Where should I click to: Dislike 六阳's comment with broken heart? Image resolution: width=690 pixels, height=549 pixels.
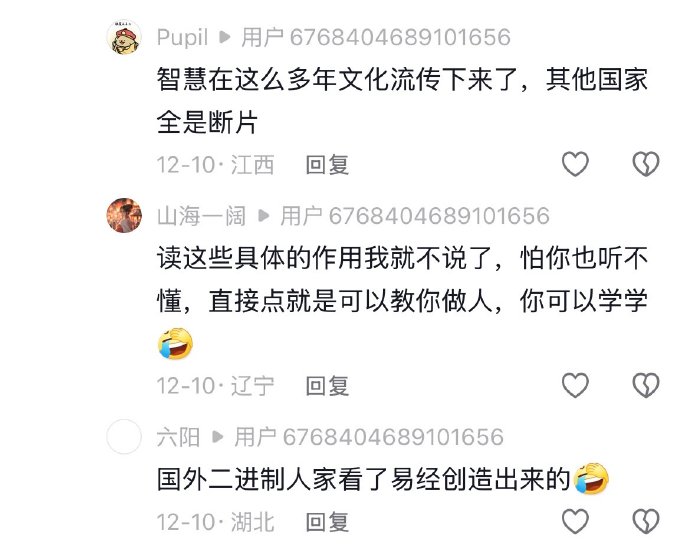coord(646,522)
